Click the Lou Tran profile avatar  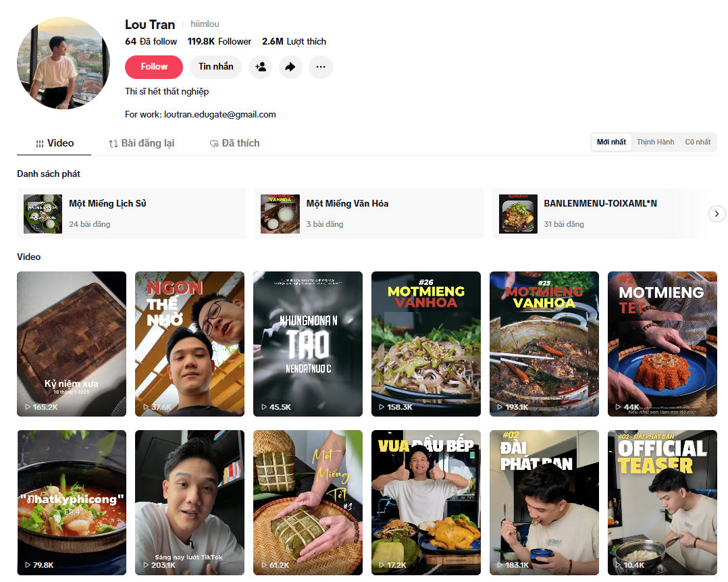[63, 63]
